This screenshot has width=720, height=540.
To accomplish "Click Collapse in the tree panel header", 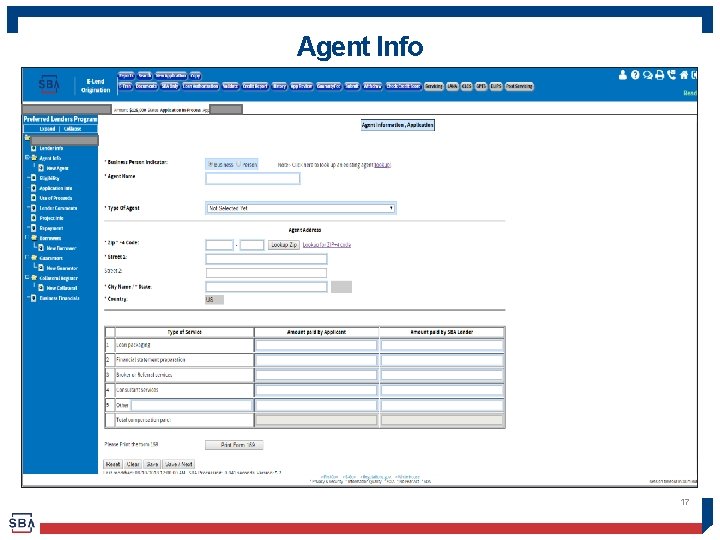I will pos(73,129).
